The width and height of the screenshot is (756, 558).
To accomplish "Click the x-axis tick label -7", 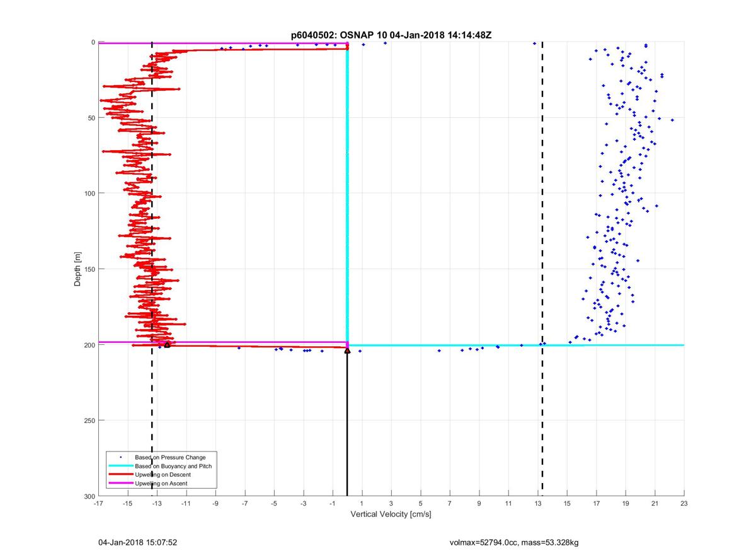I will tap(244, 504).
